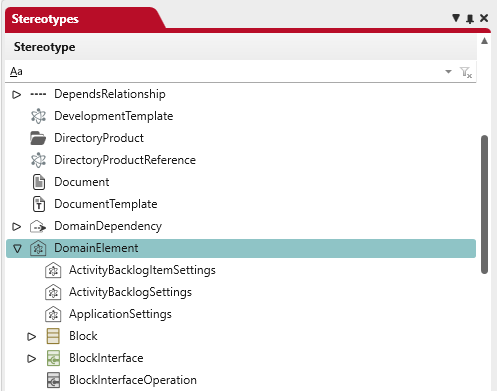Click the ApplicationSettings icon

pos(53,314)
